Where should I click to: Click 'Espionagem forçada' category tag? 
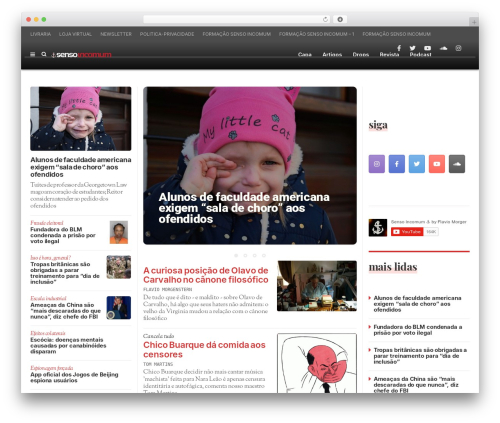52,368
